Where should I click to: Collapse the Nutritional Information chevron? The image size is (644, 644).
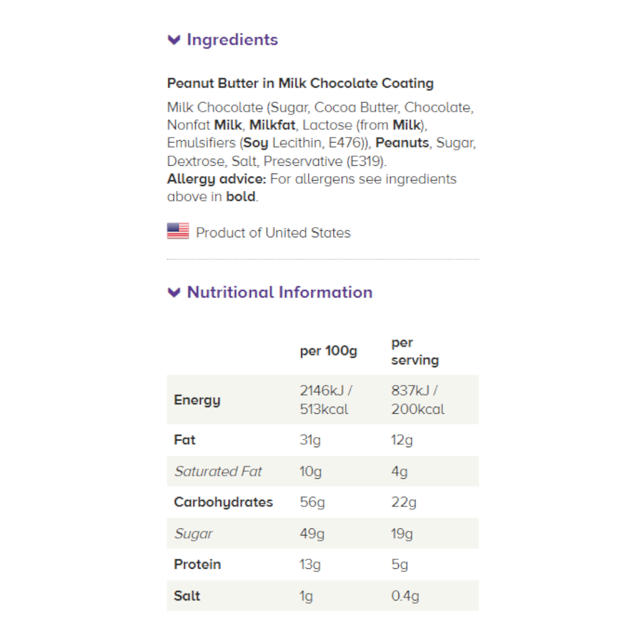point(174,292)
